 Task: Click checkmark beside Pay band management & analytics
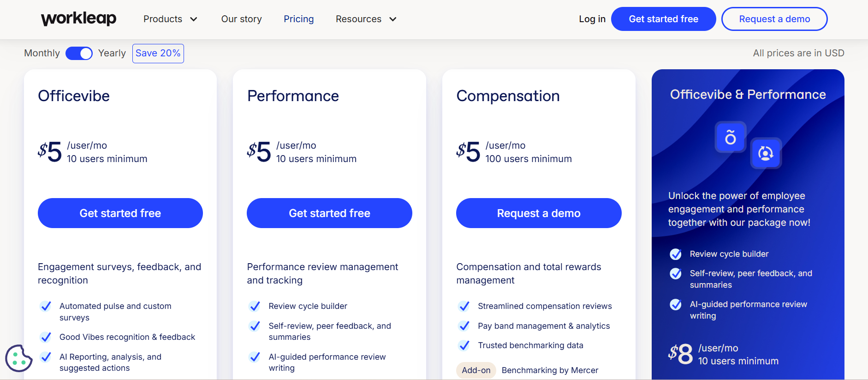tap(464, 326)
